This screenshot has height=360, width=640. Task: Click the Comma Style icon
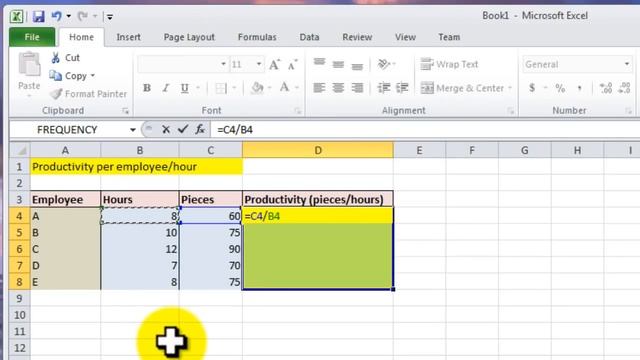click(580, 88)
